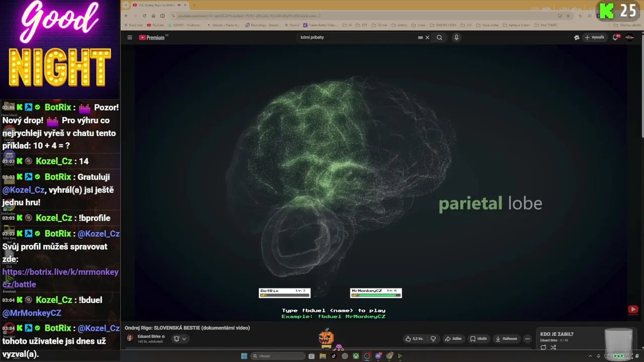
Task: Toggle playlist loop in KDO JE ZABIL
Action: (x=543, y=347)
